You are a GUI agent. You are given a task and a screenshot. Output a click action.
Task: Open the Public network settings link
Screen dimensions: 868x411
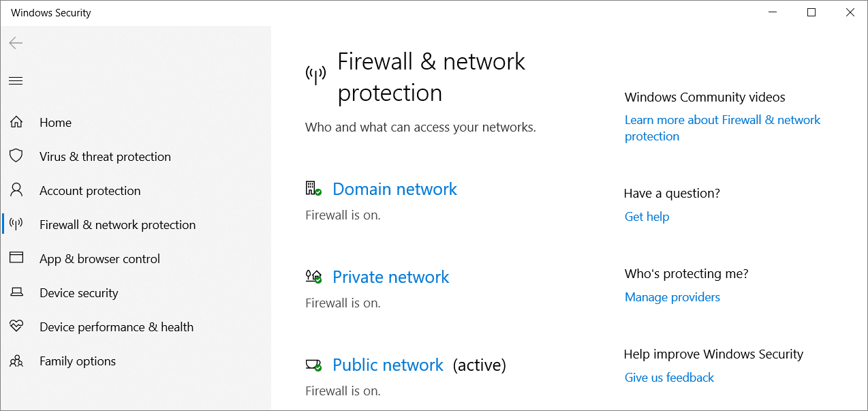point(388,365)
